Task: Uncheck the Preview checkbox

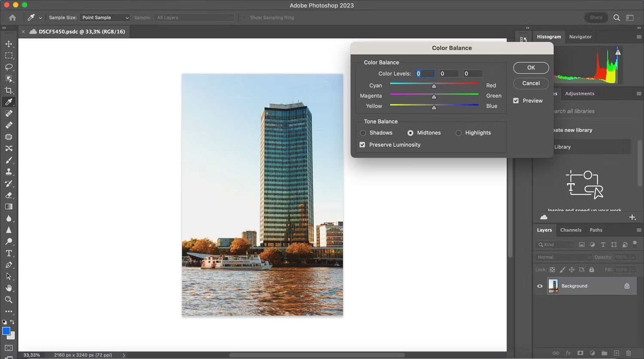Action: pyautogui.click(x=516, y=100)
